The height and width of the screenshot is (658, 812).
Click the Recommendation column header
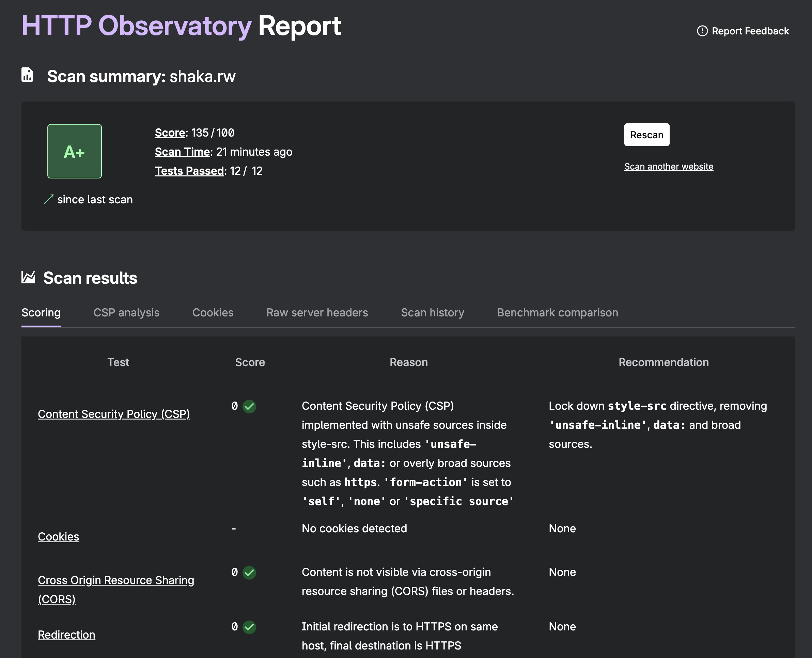click(x=663, y=362)
